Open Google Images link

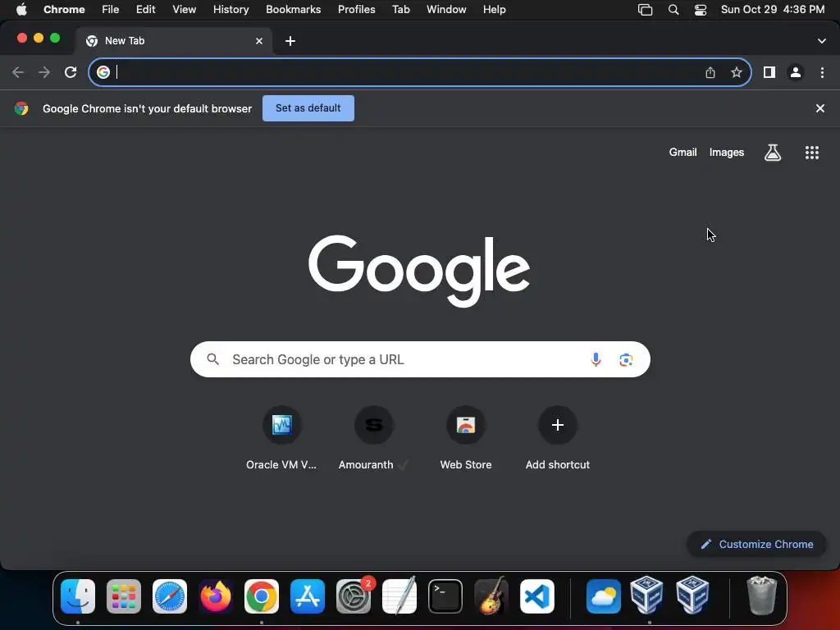(727, 152)
